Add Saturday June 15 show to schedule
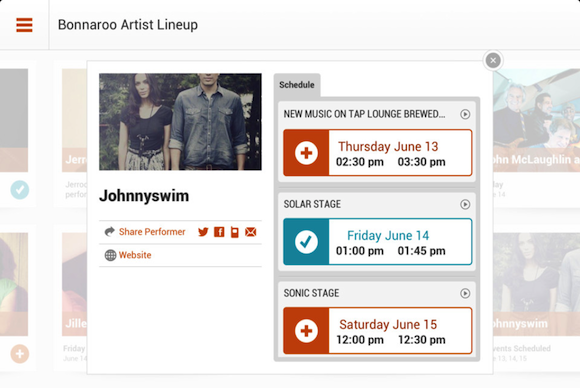 coord(306,331)
